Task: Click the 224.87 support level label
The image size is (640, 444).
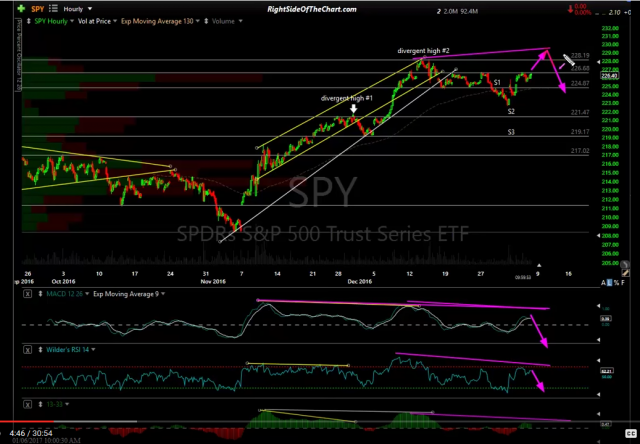Action: coord(580,83)
